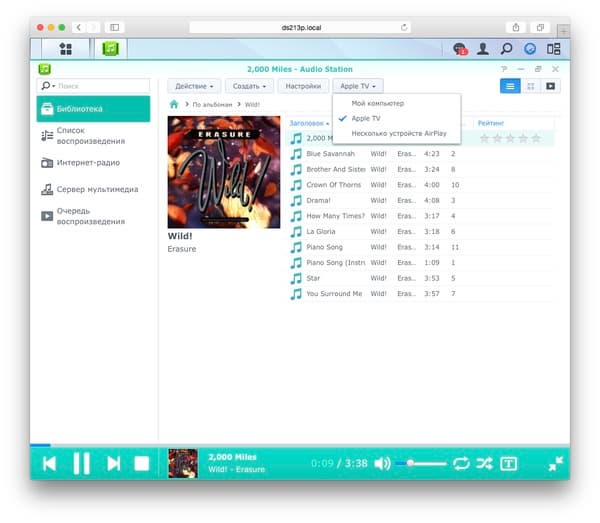Open Очередь воспроизведения in sidebar
Screen dimensions: 600x523
[x=93, y=216]
